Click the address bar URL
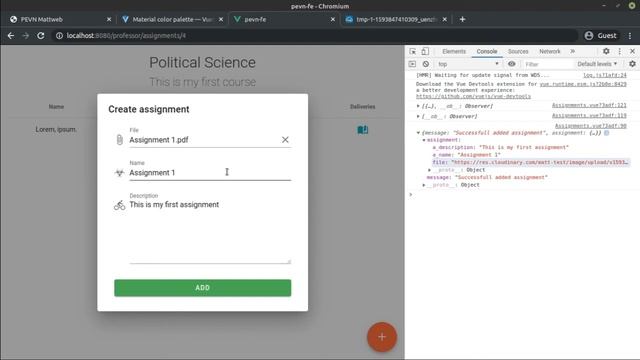Viewport: 640px width, 360px height. [x=127, y=36]
